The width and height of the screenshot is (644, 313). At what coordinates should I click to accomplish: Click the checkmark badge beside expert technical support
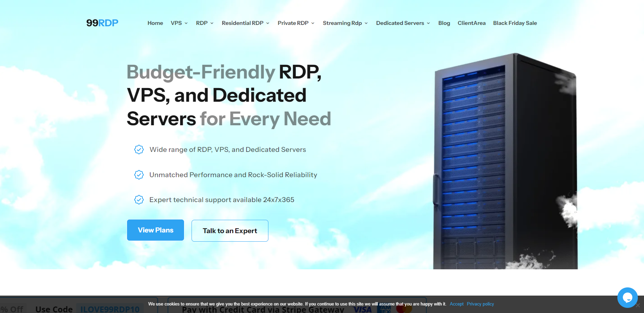pos(139,199)
